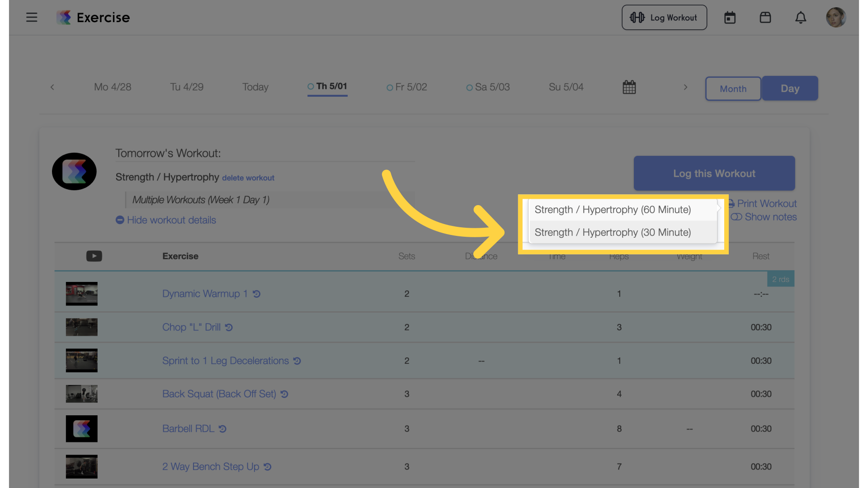Image resolution: width=868 pixels, height=488 pixels.
Task: Open the calendar icon in the header
Action: (x=730, y=18)
